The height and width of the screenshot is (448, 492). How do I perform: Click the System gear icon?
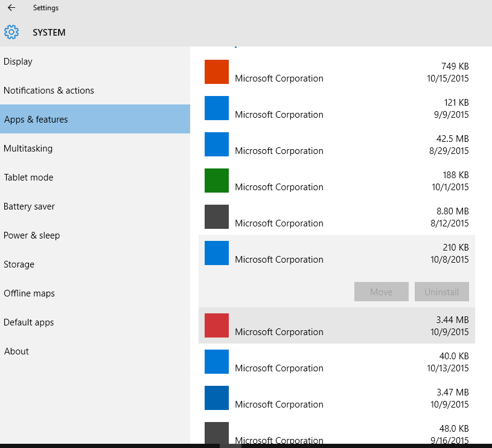[11, 32]
